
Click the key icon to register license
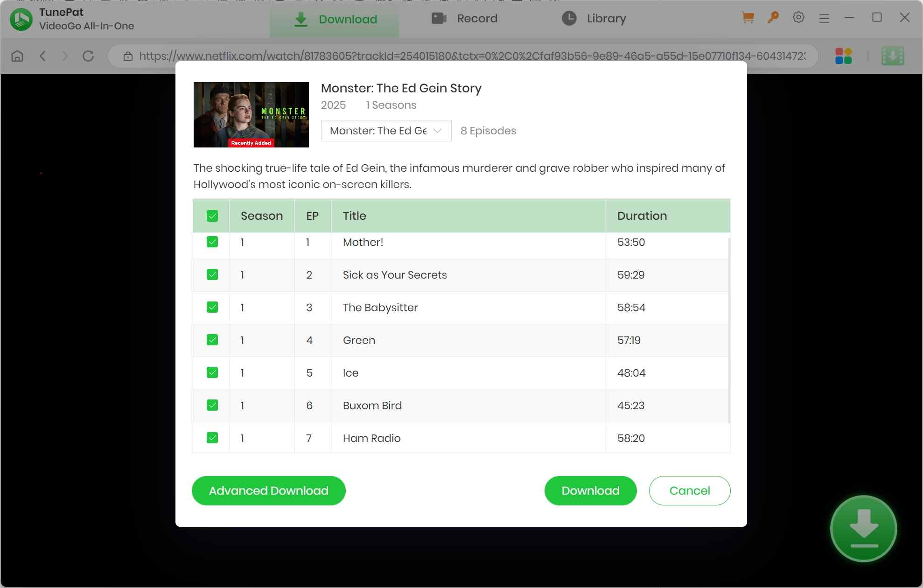773,17
